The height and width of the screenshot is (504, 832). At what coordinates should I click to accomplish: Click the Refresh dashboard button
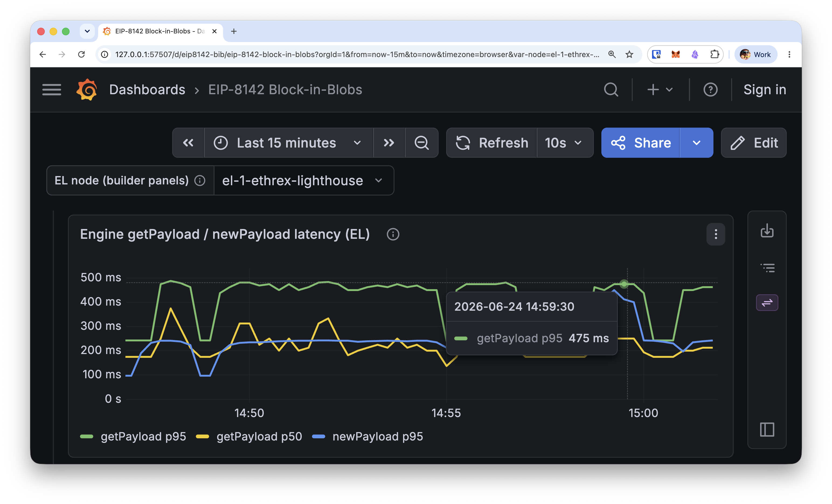492,143
